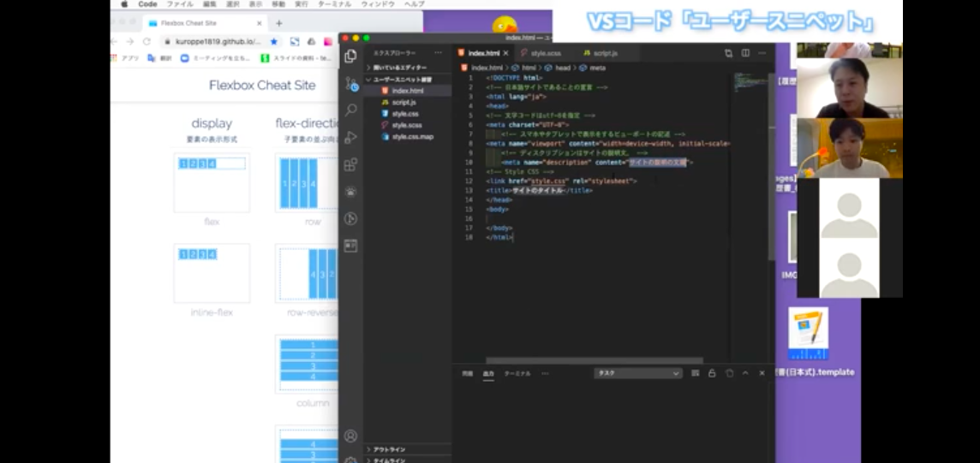Open the Extensions view

coord(350,164)
